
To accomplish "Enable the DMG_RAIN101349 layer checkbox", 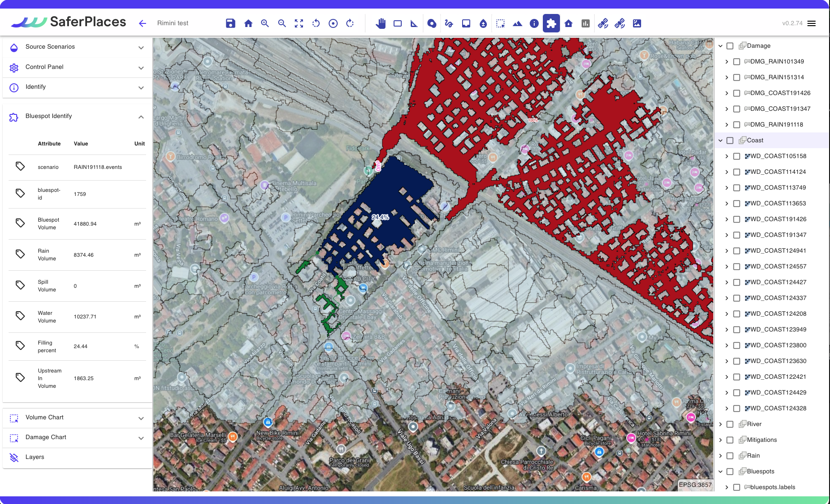I will 737,62.
